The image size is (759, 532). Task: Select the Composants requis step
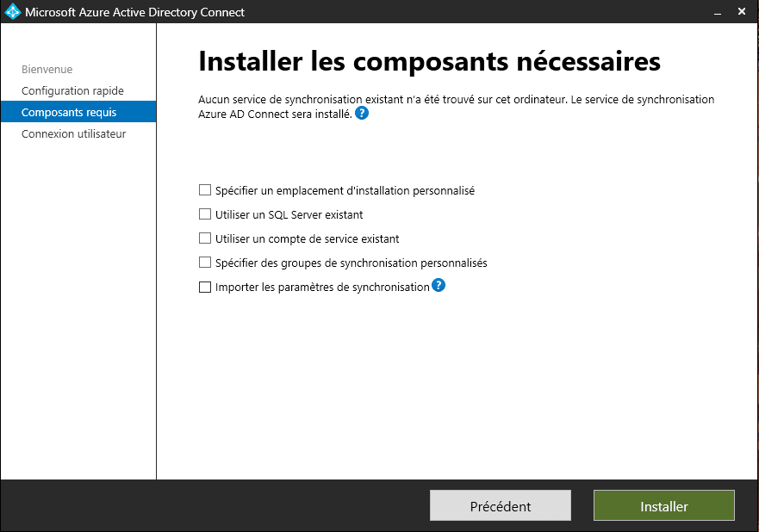pyautogui.click(x=69, y=112)
